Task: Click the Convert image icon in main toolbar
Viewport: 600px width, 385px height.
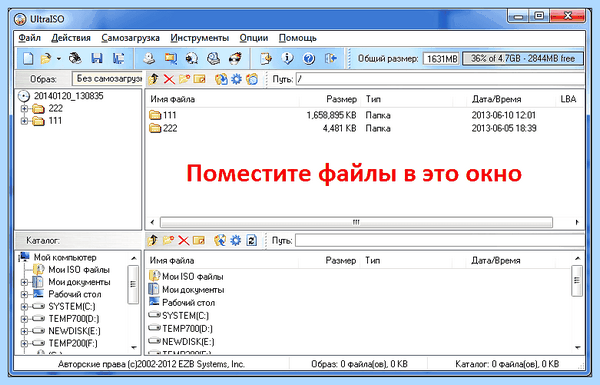Action: coord(192,59)
